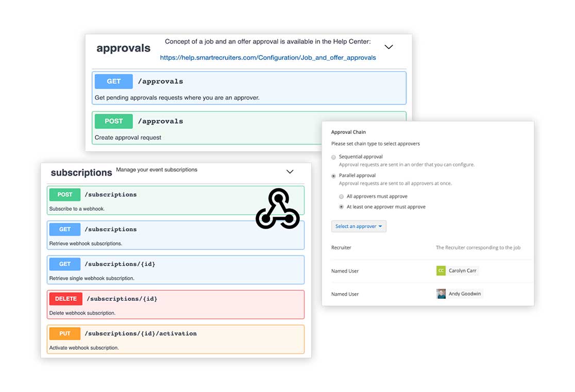Click the POST badge for /subscriptions

click(x=65, y=195)
